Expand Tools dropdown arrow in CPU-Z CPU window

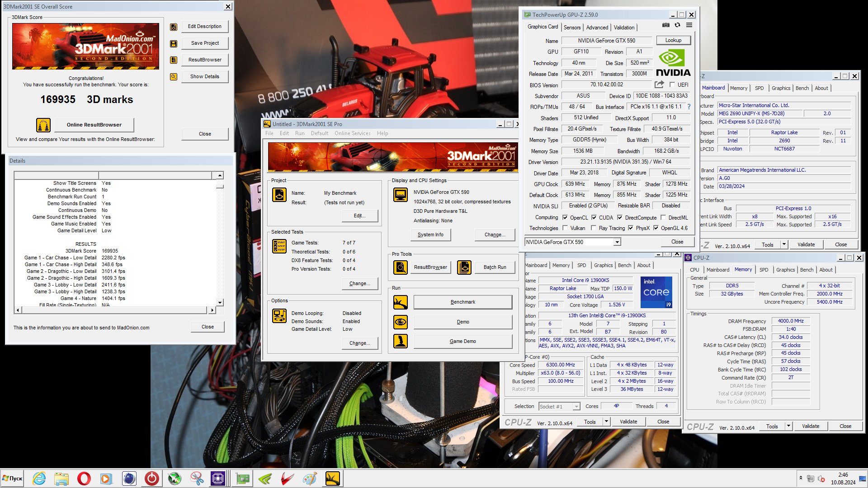pyautogui.click(x=606, y=422)
